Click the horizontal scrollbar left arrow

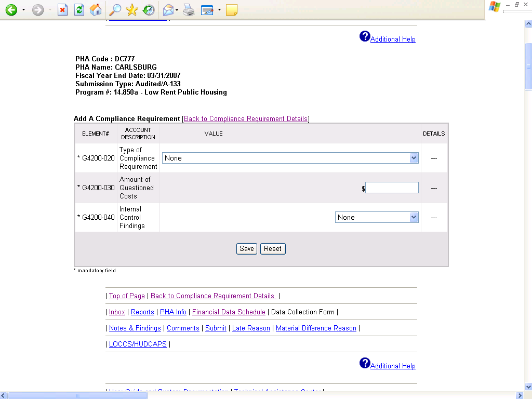[x=4, y=395]
